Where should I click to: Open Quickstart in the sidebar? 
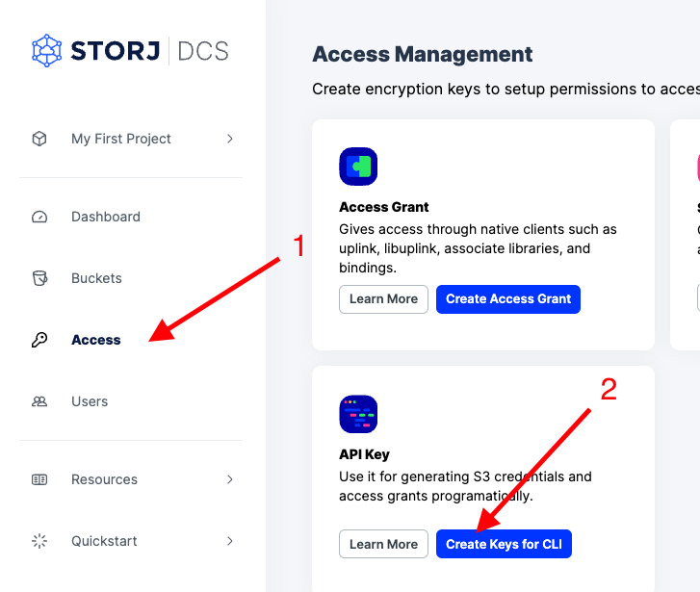coord(104,541)
